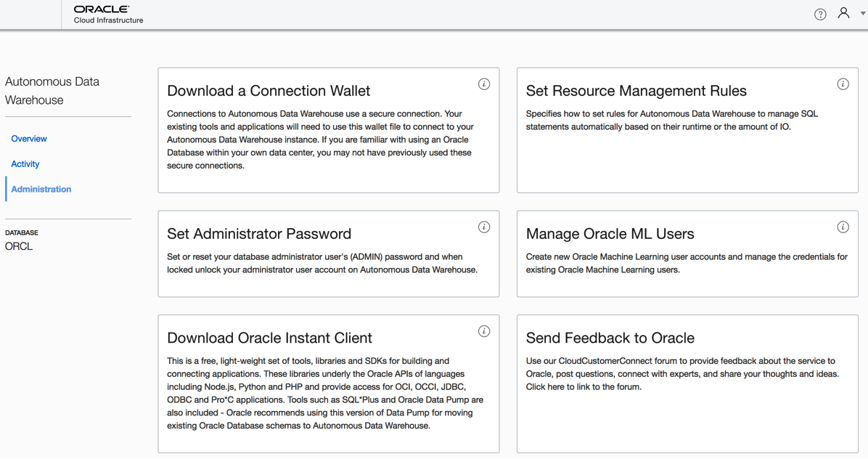Image resolution: width=868 pixels, height=459 pixels.
Task: Click the Oracle Cloud Infrastructure logo
Action: click(109, 15)
